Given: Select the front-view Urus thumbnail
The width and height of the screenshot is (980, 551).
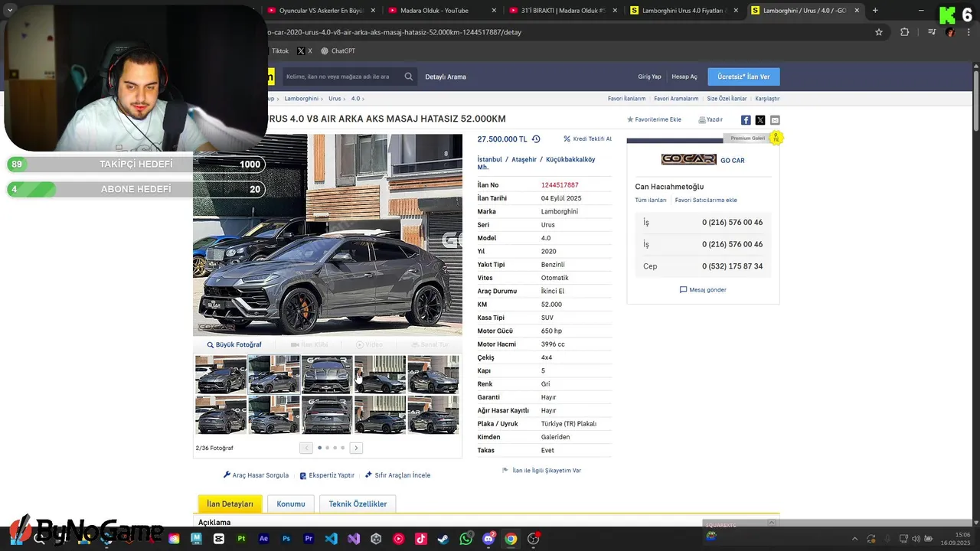Looking at the screenshot, I should pos(327,374).
